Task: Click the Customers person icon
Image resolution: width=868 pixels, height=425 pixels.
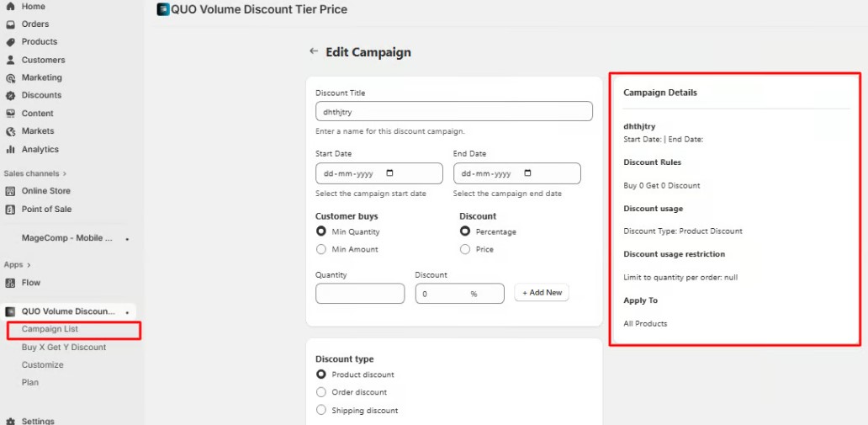Action: (x=11, y=60)
